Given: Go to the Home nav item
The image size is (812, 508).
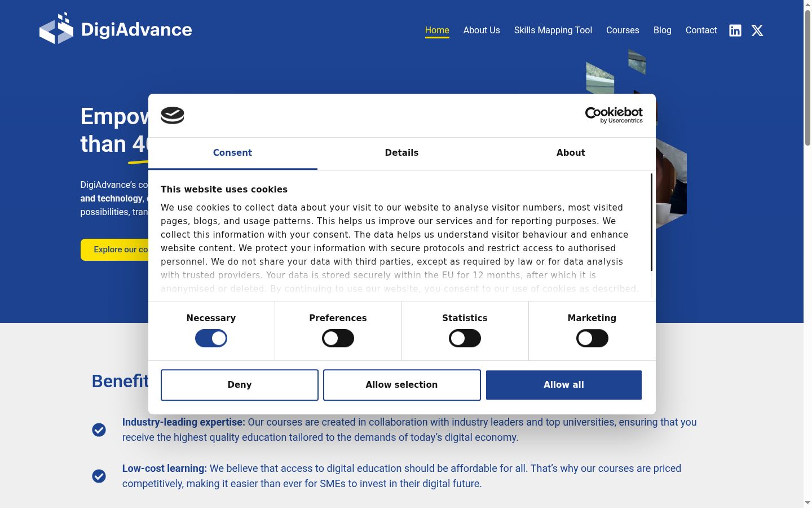Looking at the screenshot, I should pos(437,30).
